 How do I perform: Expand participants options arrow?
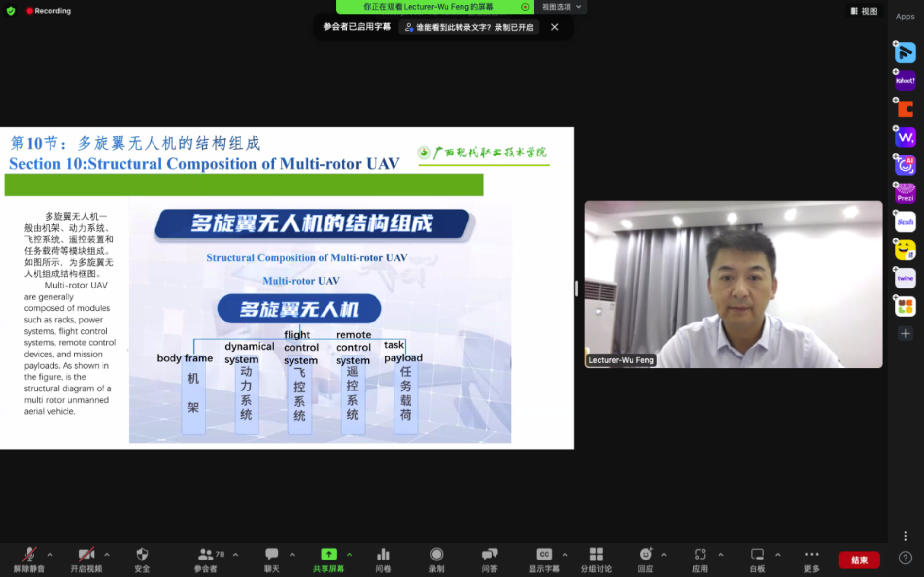click(236, 555)
